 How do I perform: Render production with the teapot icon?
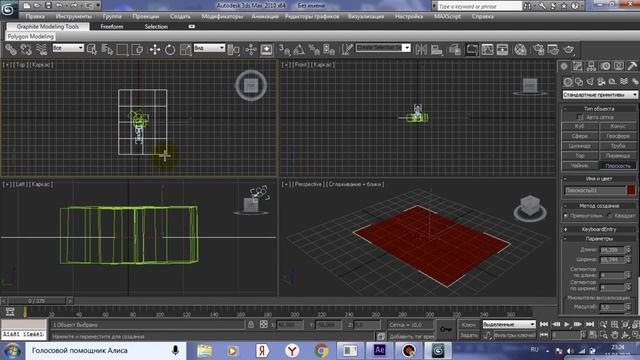coord(569,50)
